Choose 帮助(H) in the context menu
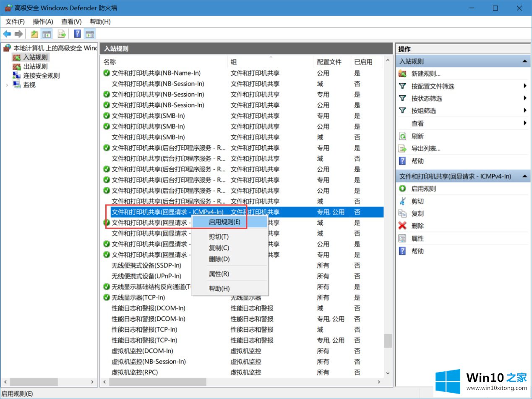 (229, 289)
